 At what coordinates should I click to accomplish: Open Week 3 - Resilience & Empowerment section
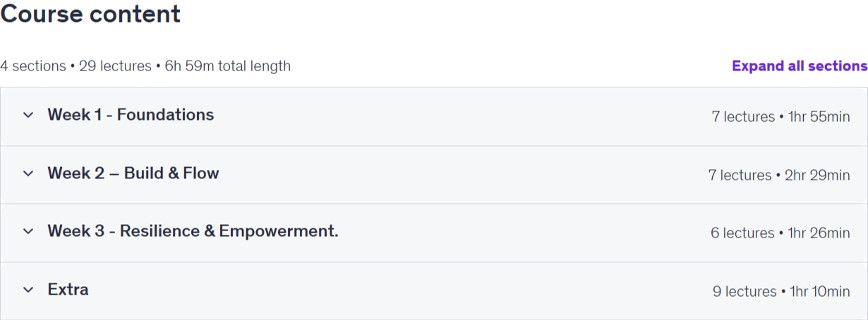point(193,231)
